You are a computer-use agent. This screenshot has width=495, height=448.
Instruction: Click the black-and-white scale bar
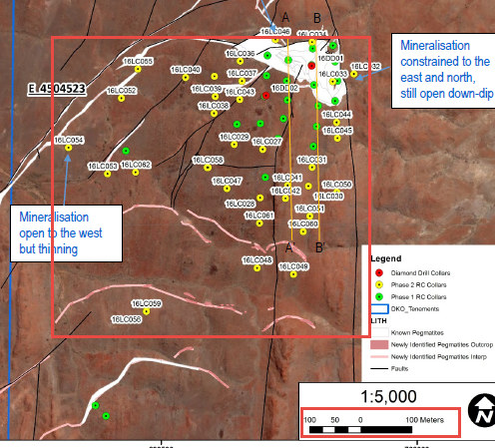pyautogui.click(x=360, y=430)
